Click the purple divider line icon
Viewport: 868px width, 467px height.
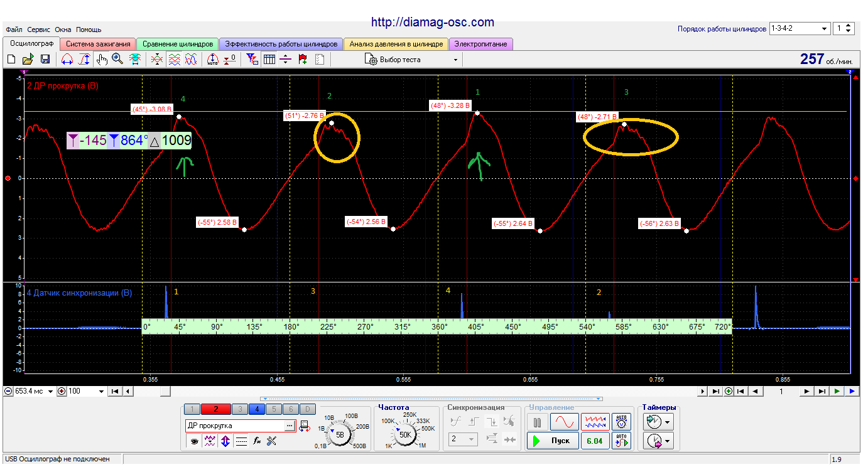(286, 60)
